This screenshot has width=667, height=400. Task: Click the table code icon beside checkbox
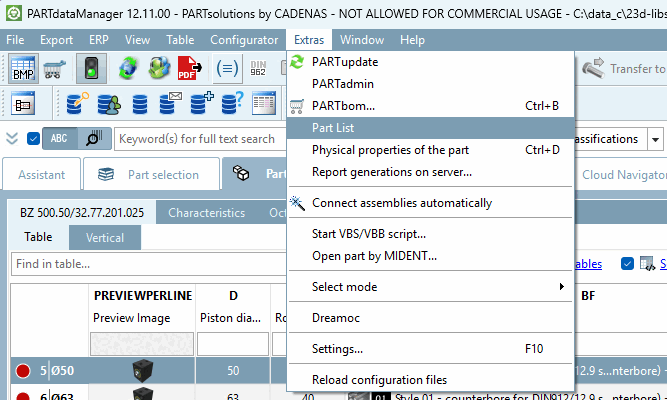pos(647,264)
